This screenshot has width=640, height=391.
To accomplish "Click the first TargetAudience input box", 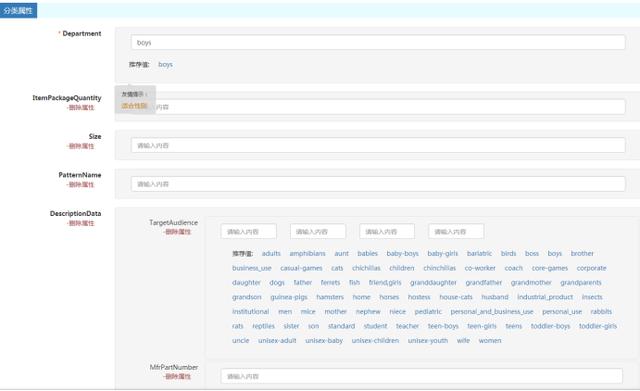I will tap(249, 231).
